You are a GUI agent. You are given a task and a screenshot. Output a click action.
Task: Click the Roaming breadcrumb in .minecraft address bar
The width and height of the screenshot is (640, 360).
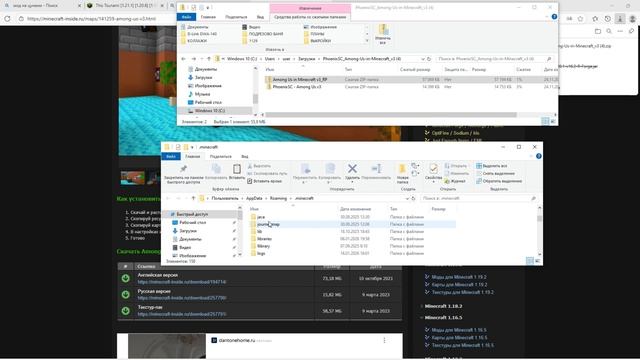[278, 198]
